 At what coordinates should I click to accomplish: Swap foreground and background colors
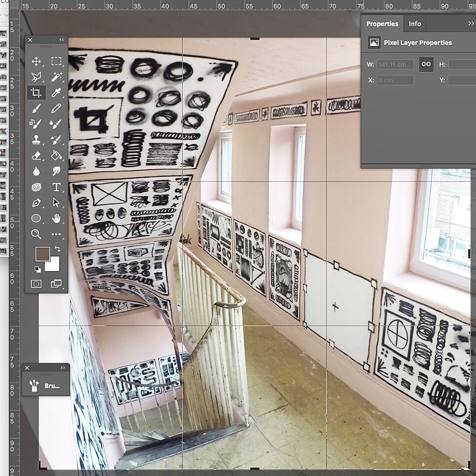(x=57, y=248)
